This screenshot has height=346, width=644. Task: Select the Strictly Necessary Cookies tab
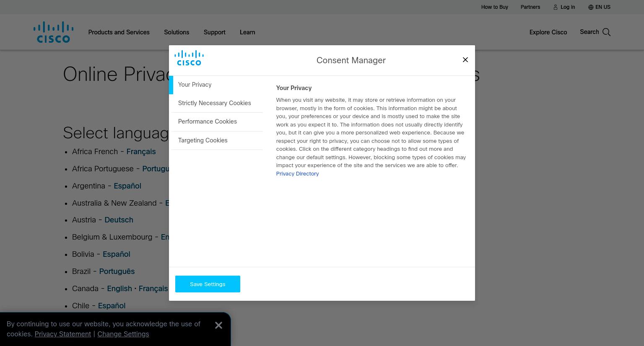click(217, 103)
